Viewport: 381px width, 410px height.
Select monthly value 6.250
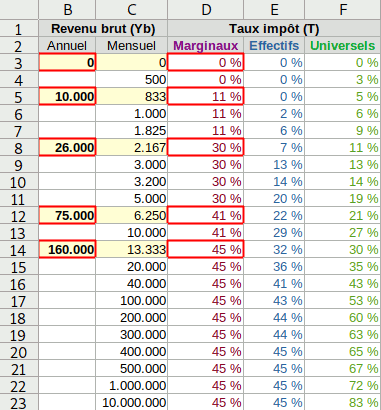pos(132,216)
